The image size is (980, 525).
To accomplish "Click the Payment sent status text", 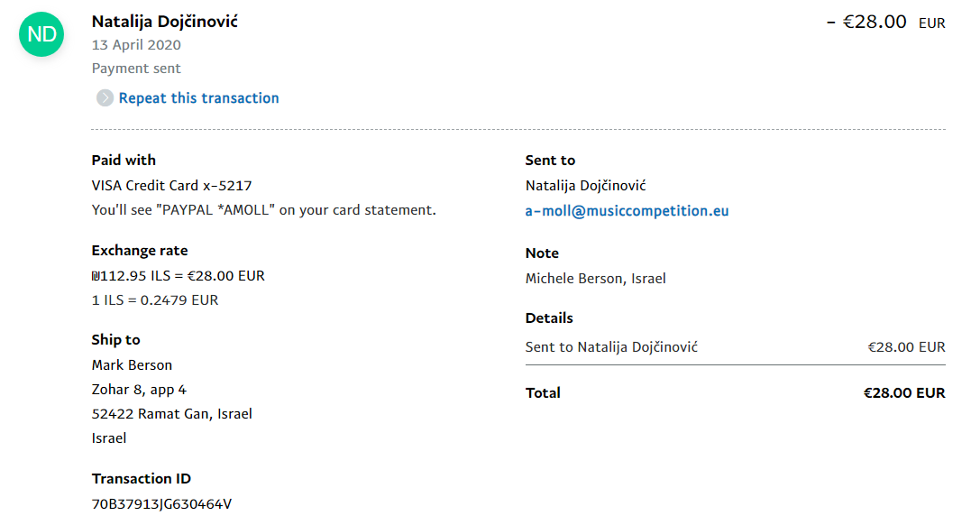I will 136,69.
